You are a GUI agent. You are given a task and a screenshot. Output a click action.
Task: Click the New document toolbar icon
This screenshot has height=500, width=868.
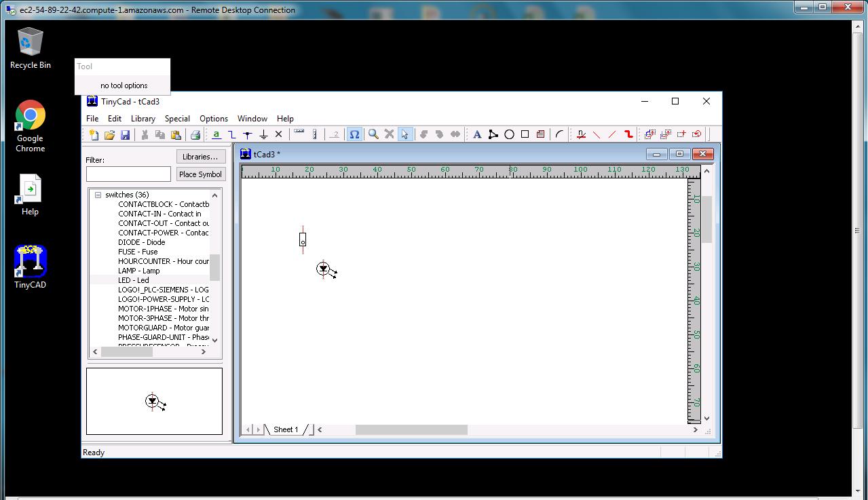94,134
